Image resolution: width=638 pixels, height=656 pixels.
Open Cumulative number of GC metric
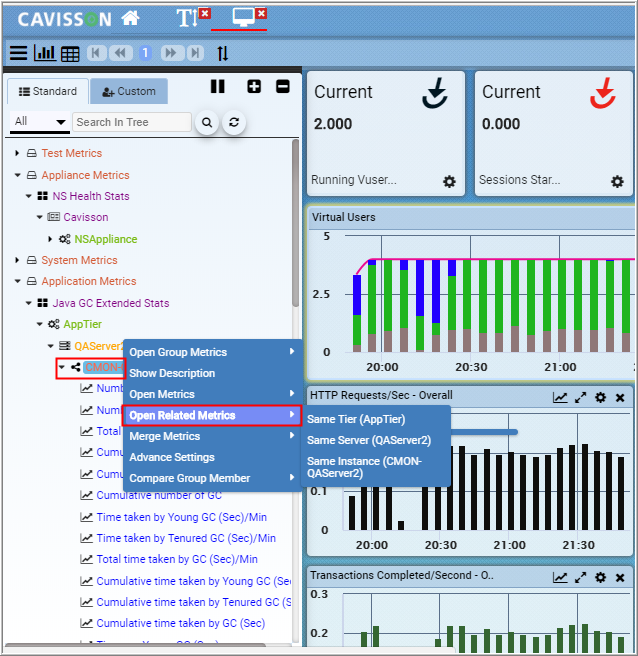[x=159, y=495]
